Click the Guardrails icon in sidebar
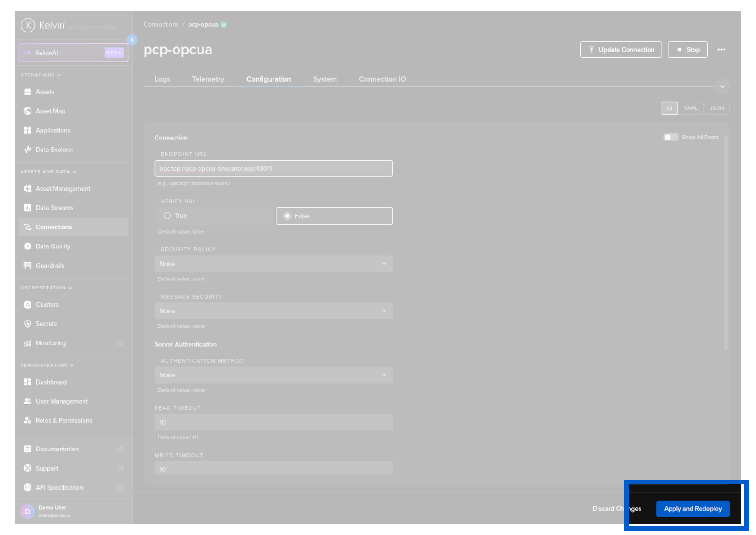Screen dimensions: 756x535 point(28,266)
